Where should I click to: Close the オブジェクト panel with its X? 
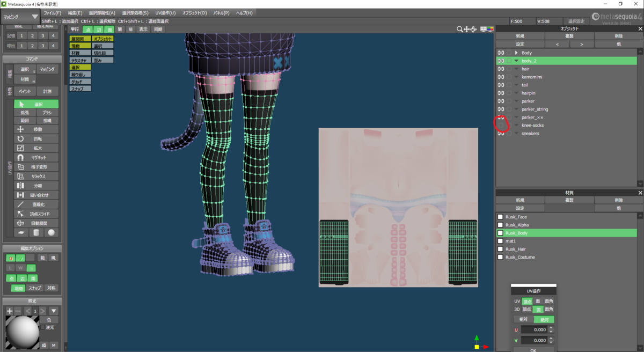click(640, 28)
